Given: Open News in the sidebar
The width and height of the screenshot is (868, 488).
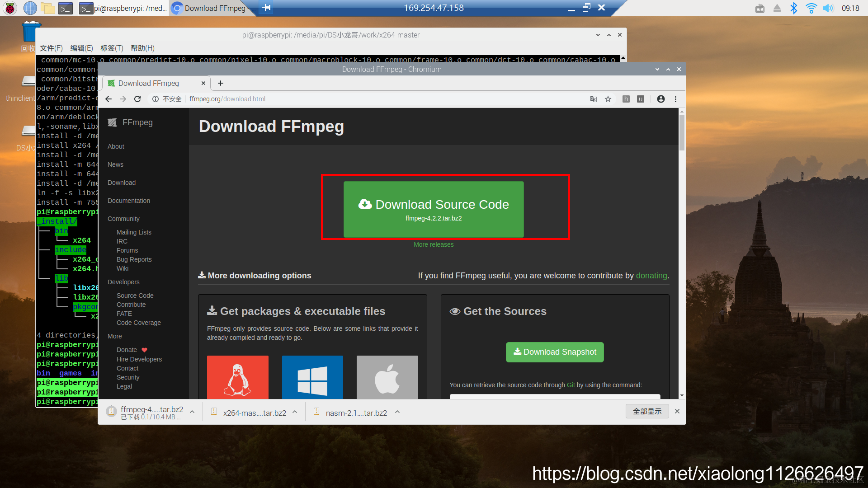Looking at the screenshot, I should (x=115, y=164).
